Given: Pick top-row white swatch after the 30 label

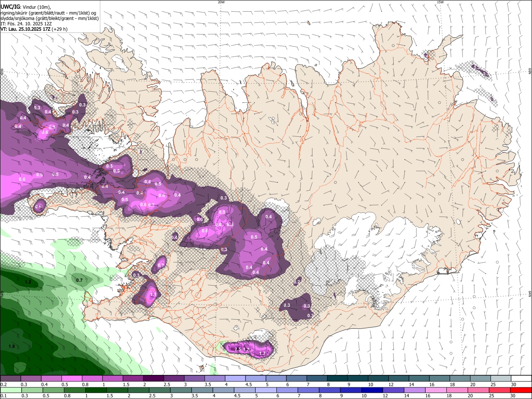Looking at the screenshot, I should [521, 378].
